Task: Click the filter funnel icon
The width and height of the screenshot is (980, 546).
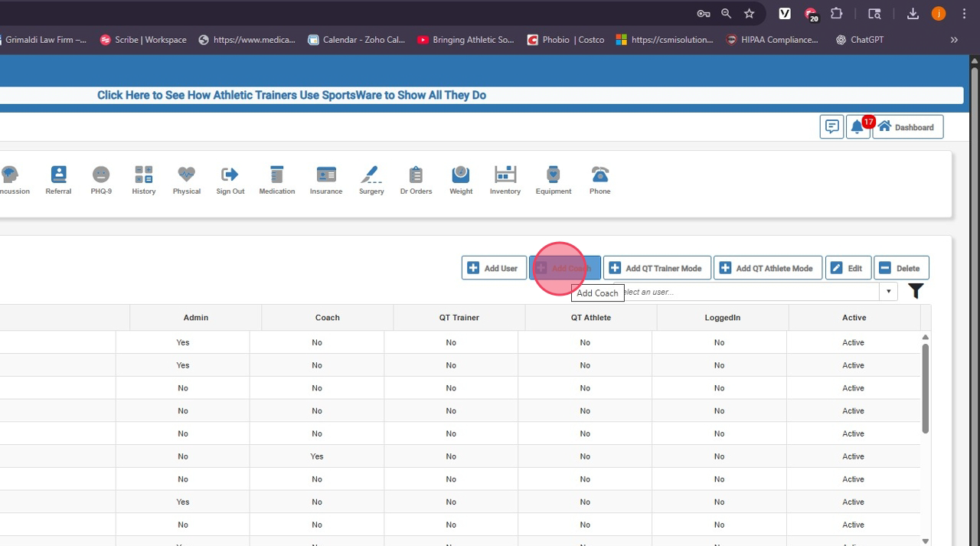Action: (x=916, y=291)
